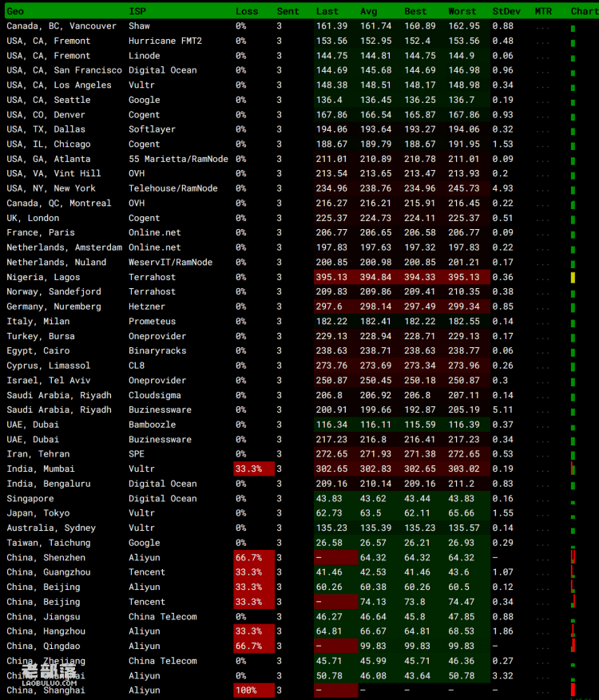
Task: Click Israel, Tel Aviv geo cell
Action: [x=49, y=381]
